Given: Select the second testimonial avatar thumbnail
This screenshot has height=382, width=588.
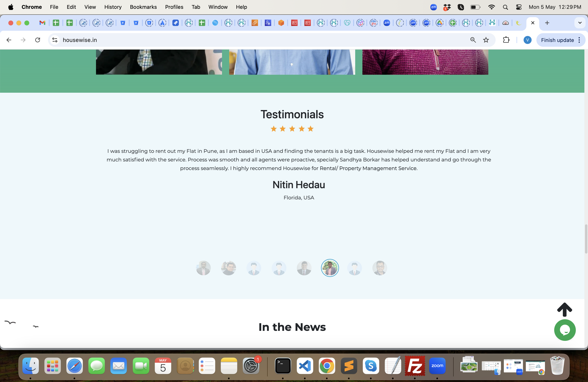Looking at the screenshot, I should [229, 268].
